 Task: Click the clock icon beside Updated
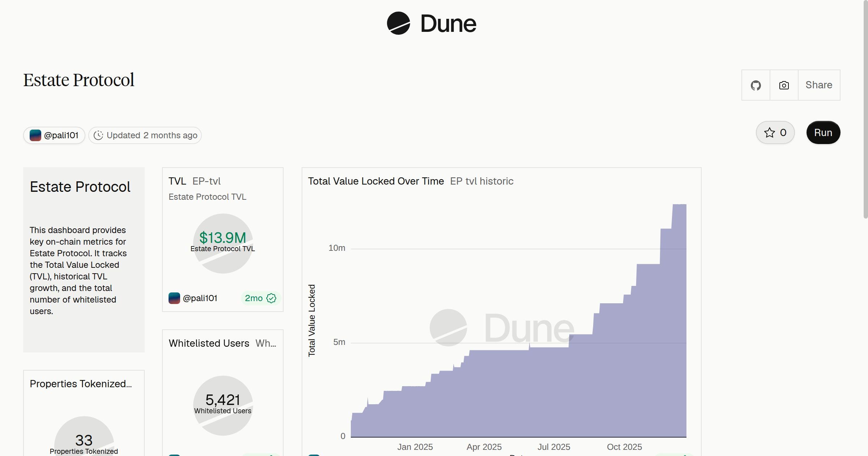(98, 135)
